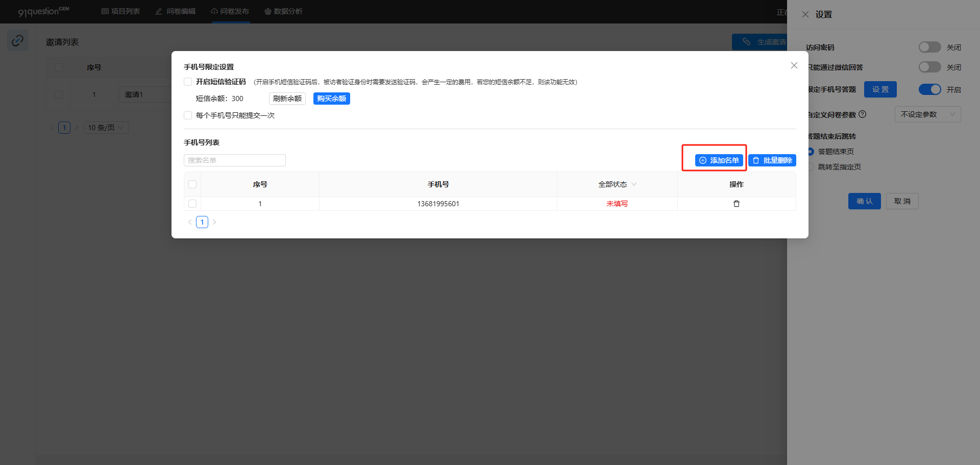The height and width of the screenshot is (465, 980).
Task: Click the 刷新余额 refresh balance button
Action: [287, 99]
